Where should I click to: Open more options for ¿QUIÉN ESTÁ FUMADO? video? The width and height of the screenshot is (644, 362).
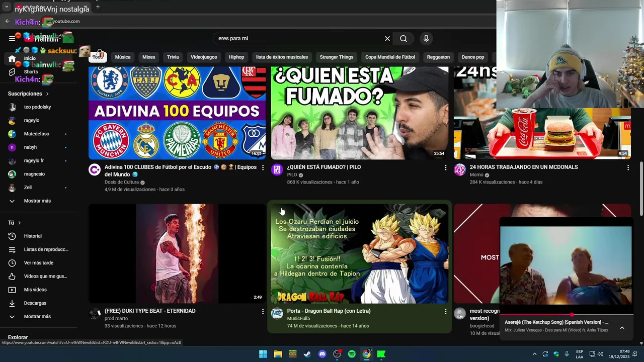coord(445,167)
